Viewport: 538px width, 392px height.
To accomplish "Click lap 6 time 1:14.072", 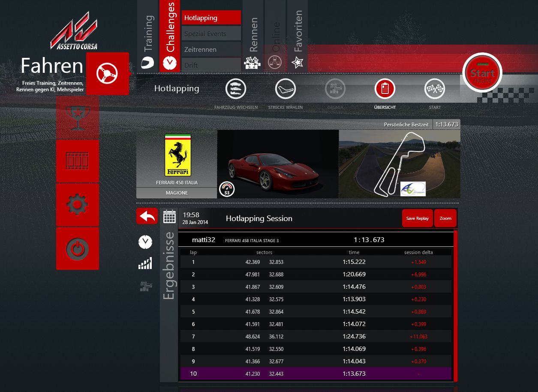I will [x=354, y=324].
